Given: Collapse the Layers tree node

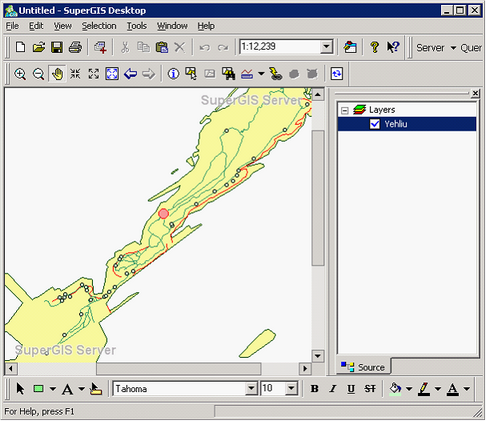Looking at the screenshot, I should pyautogui.click(x=345, y=110).
